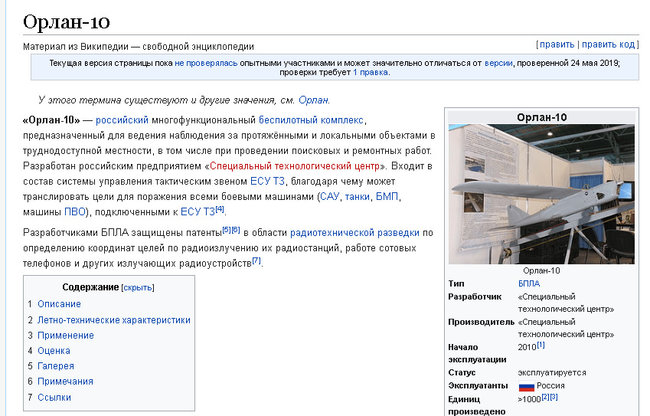Jump to footnote [7] reference
The height and width of the screenshot is (416, 650).
click(257, 261)
